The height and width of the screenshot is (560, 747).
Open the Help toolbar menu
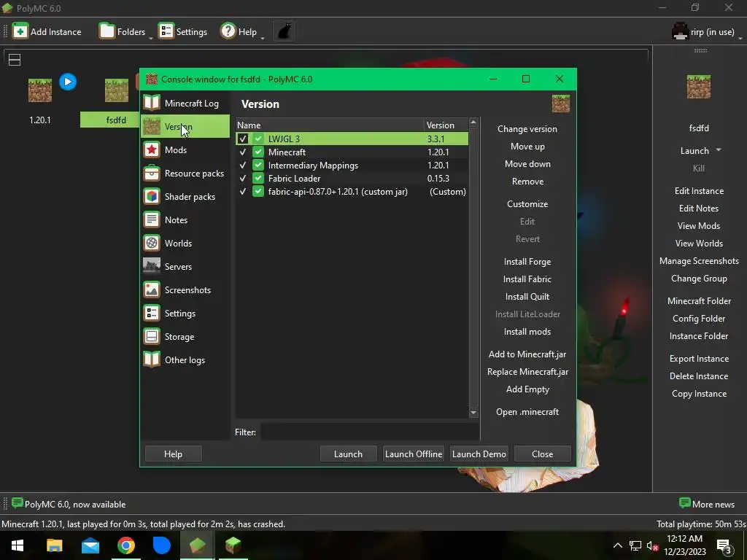point(241,31)
